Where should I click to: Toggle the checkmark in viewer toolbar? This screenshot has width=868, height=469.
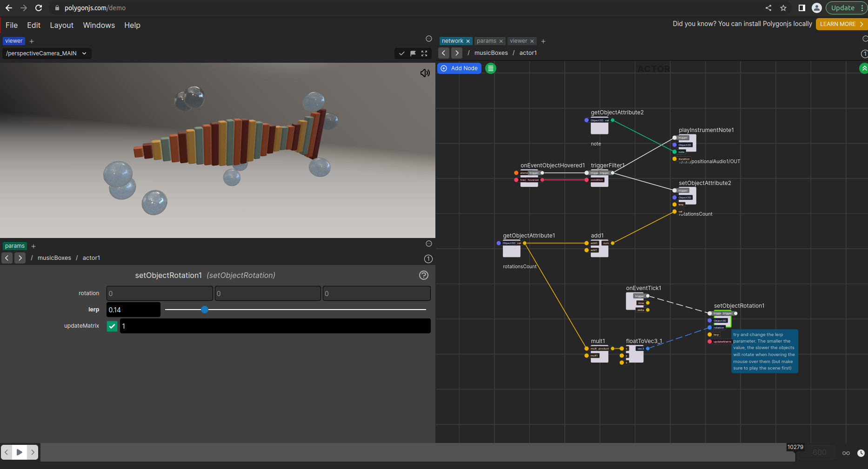tap(402, 53)
